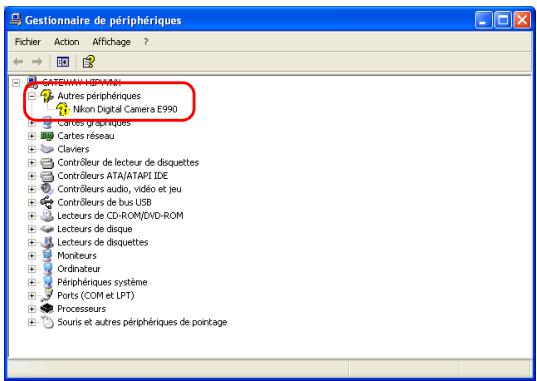Expand the Lecteurs de CD-ROM/DVD-ROM branch
The width and height of the screenshot is (537, 381).
coord(32,216)
